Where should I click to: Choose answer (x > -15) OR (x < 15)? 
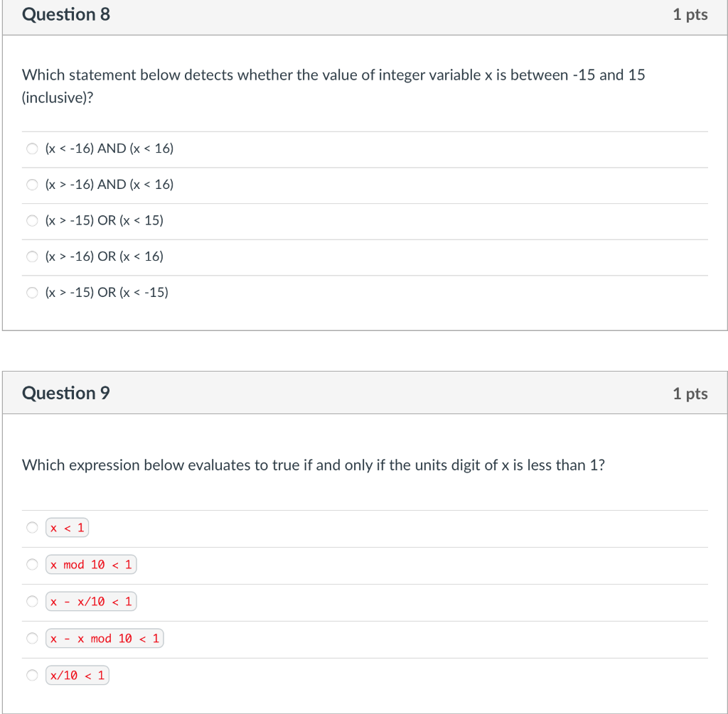[32, 220]
